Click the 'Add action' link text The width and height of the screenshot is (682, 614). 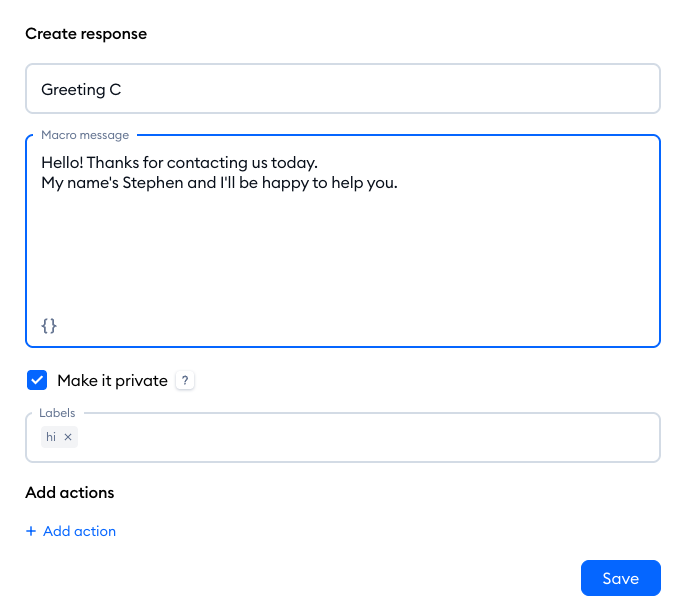[x=79, y=531]
